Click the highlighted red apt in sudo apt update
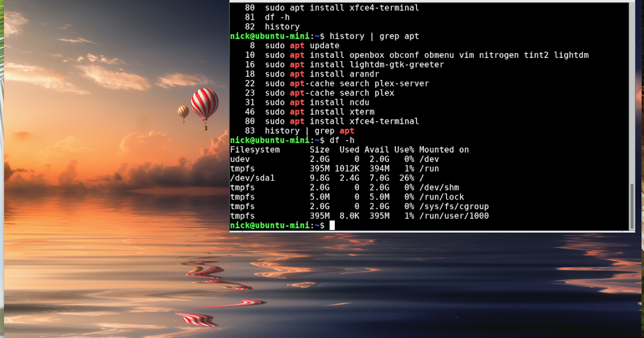Viewport: 644px width, 338px height. coord(296,46)
